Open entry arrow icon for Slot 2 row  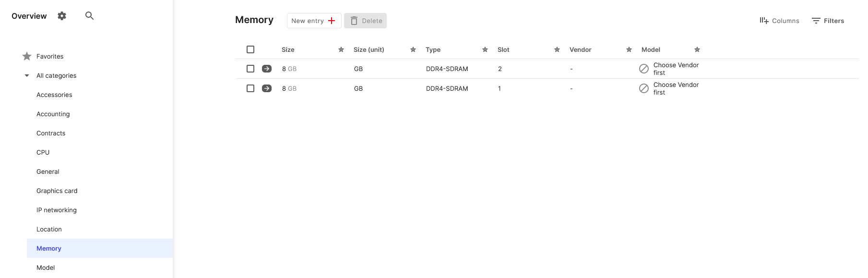pos(267,69)
